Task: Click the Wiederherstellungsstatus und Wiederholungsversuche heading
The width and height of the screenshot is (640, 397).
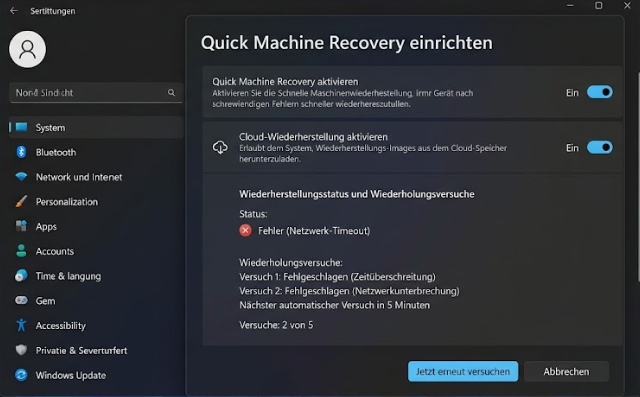Action: [x=357, y=194]
